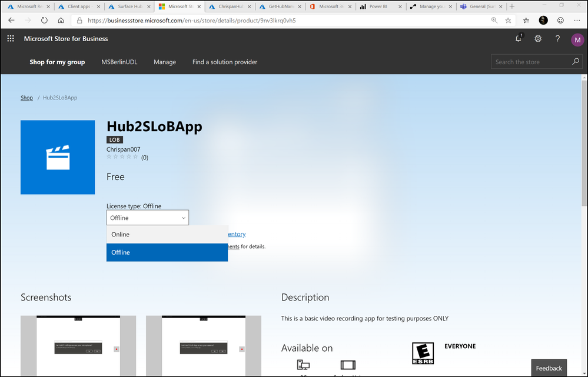The image size is (588, 377).
Task: Open the Feedback button
Action: (x=549, y=368)
